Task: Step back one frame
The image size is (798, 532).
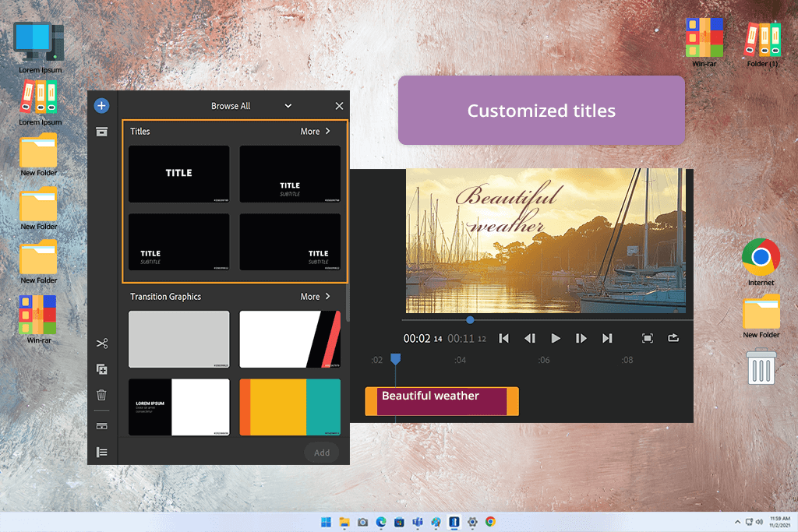Action: pos(530,338)
